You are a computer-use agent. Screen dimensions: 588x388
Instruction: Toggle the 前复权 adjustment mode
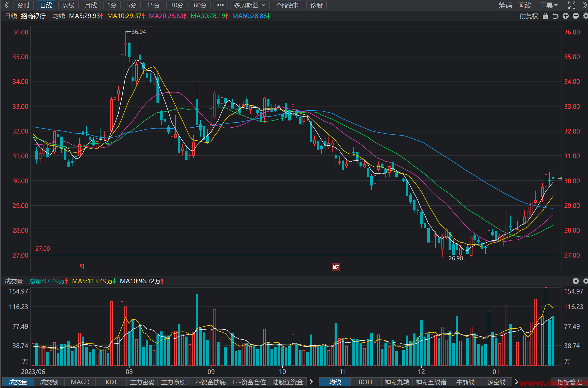pyautogui.click(x=529, y=16)
